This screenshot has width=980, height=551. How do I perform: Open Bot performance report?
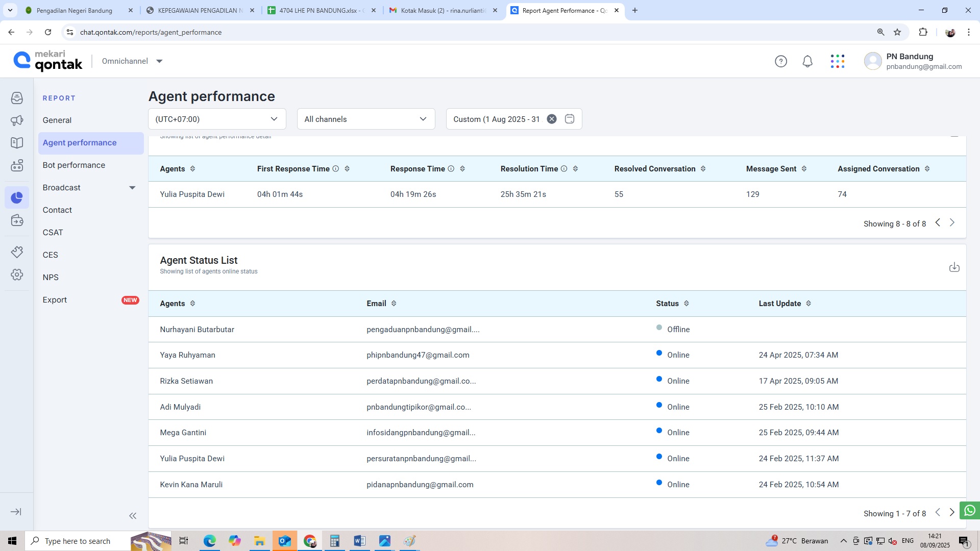(74, 165)
